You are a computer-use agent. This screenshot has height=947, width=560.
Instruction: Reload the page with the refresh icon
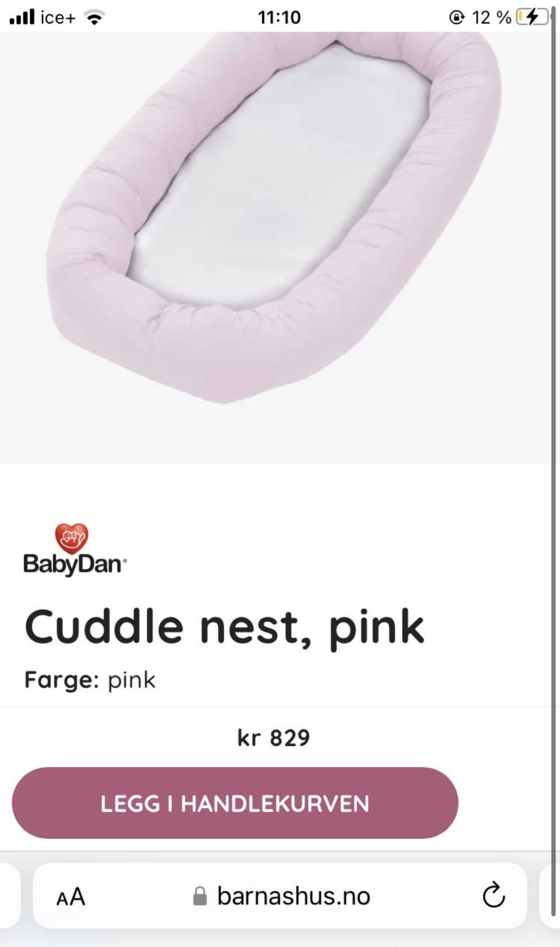coord(494,895)
